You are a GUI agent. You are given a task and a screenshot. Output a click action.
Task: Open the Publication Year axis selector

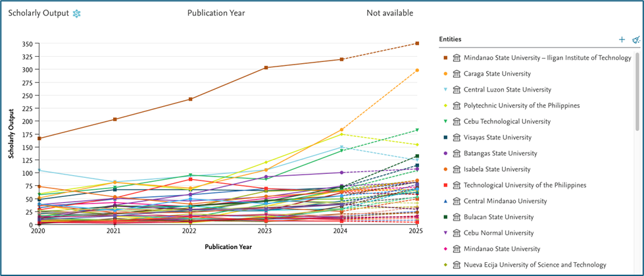[216, 14]
